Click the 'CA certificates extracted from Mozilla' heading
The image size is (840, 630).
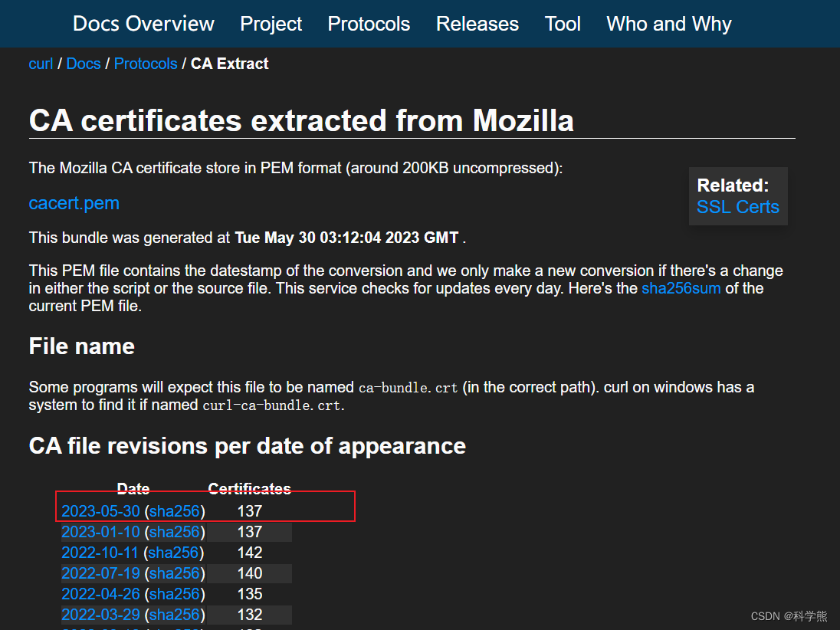[301, 120]
